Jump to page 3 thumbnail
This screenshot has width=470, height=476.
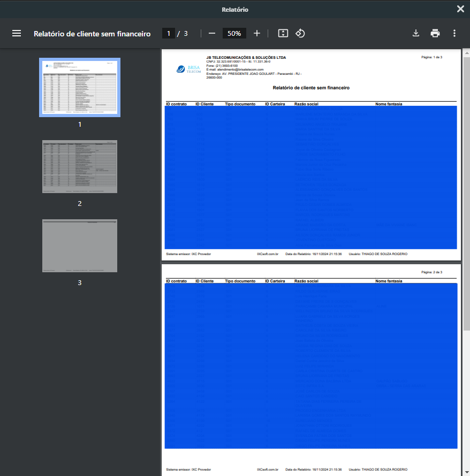pyautogui.click(x=80, y=245)
